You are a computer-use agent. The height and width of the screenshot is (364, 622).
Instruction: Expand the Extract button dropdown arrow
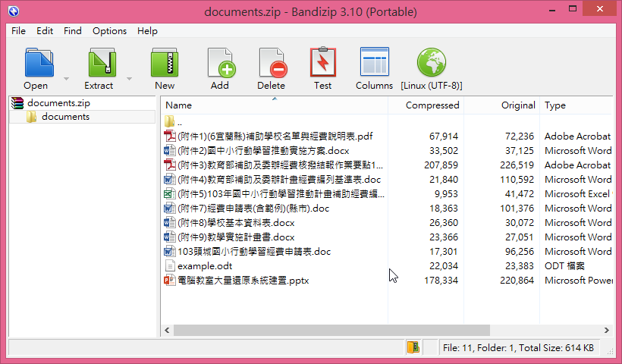pyautogui.click(x=129, y=79)
